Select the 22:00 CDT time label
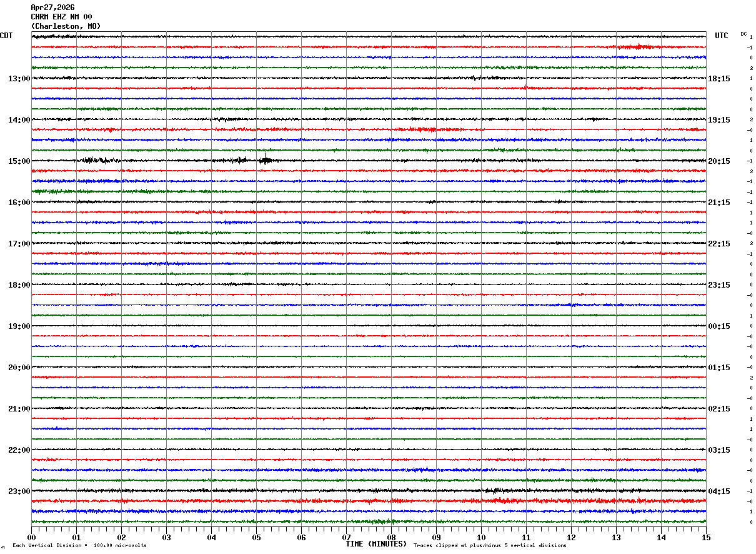 coord(19,450)
